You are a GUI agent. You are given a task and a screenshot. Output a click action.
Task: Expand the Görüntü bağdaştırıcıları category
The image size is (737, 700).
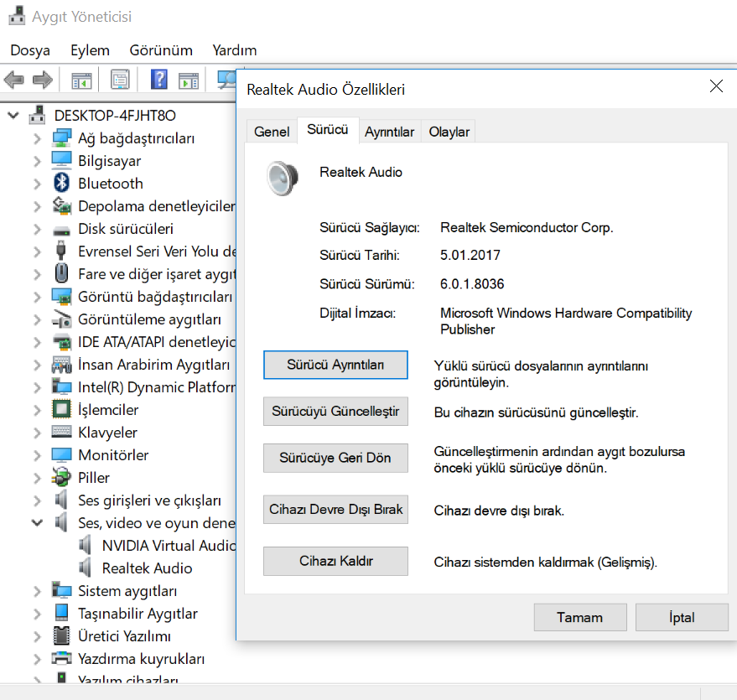[37, 297]
